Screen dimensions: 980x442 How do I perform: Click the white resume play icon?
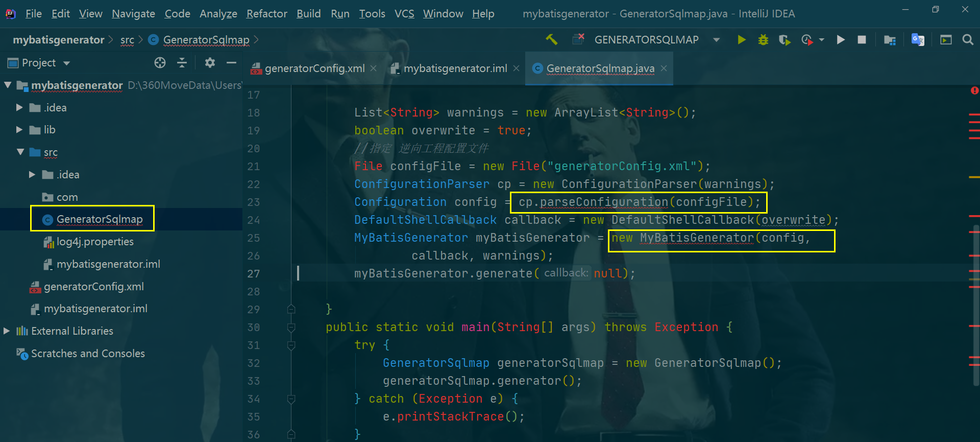(x=841, y=39)
